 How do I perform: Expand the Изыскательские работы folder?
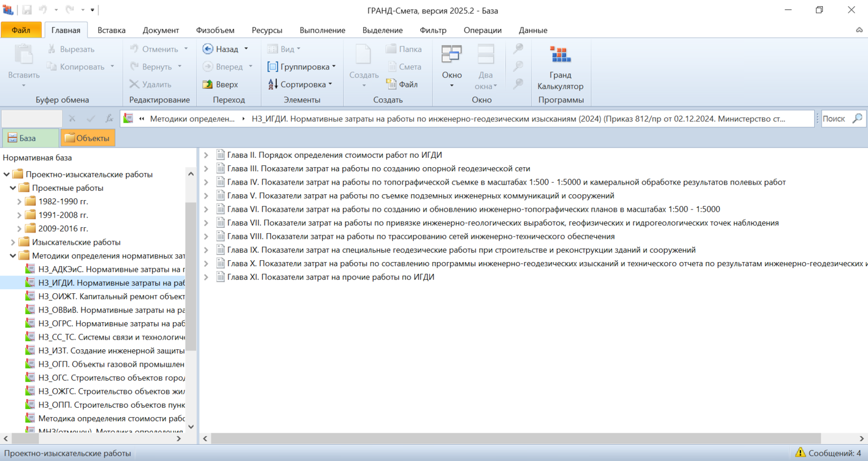coord(13,242)
